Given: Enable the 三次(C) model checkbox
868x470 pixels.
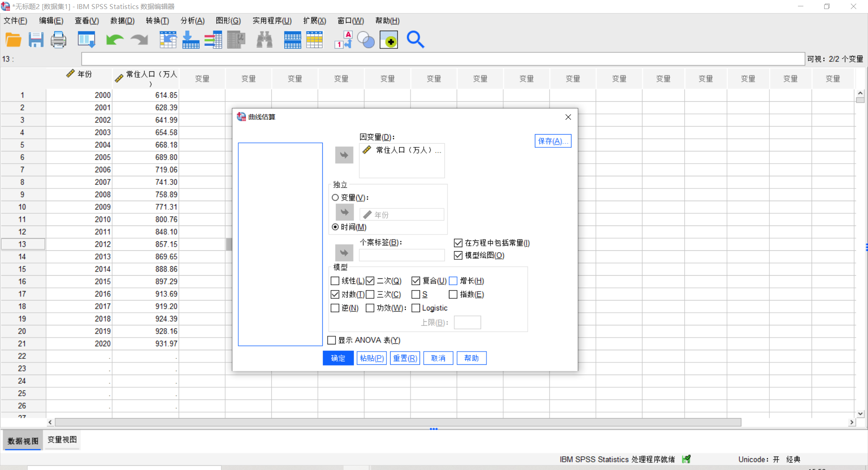Looking at the screenshot, I should coord(370,295).
